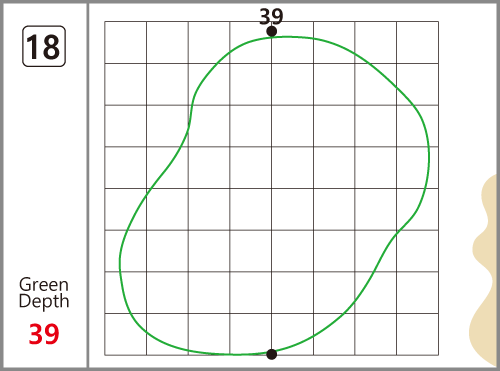Viewport: 500px width, 371px height.
Task: Click the hole number 18 badge
Action: tap(44, 46)
